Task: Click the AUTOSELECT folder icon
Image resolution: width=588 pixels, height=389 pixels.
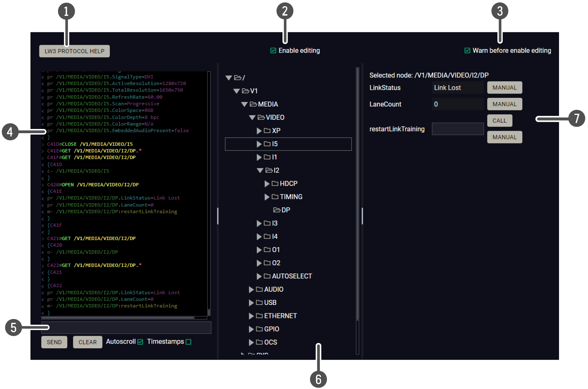Action: point(267,276)
